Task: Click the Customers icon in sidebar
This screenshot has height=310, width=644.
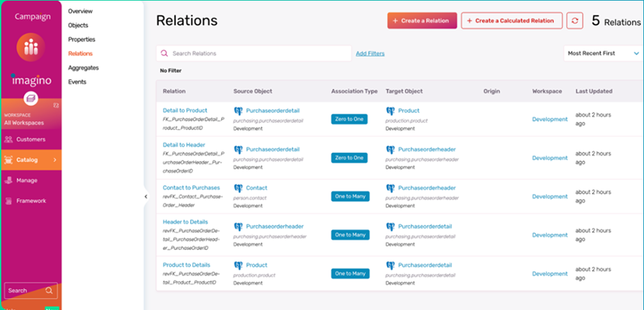Action: point(9,139)
